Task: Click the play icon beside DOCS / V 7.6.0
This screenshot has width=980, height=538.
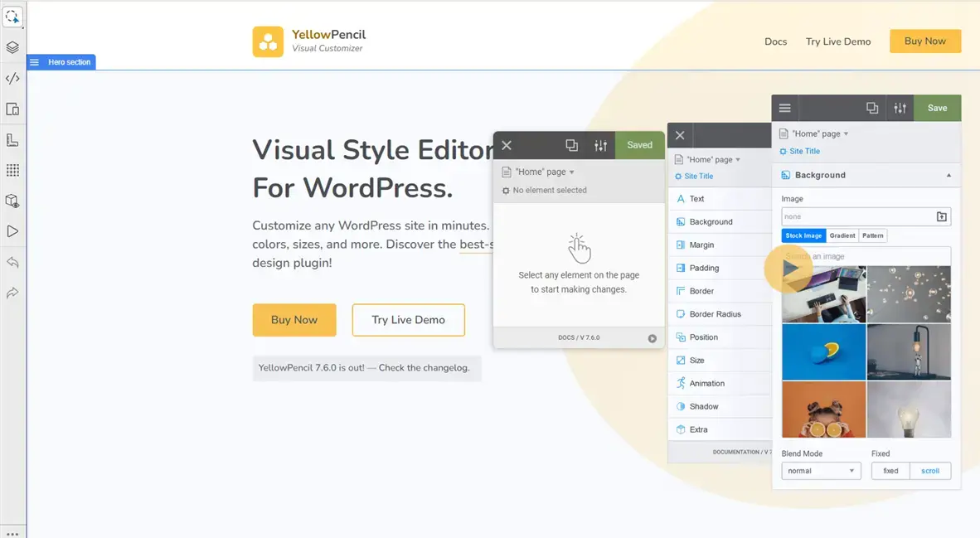Action: click(652, 338)
